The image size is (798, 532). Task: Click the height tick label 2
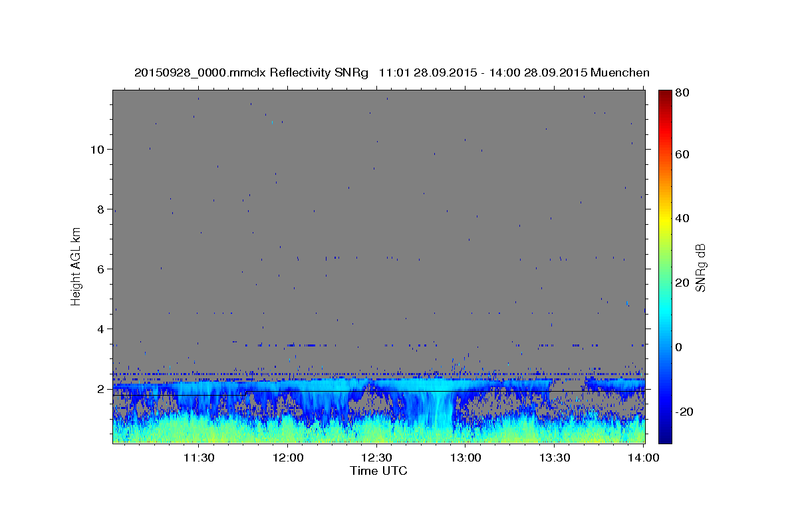[101, 388]
